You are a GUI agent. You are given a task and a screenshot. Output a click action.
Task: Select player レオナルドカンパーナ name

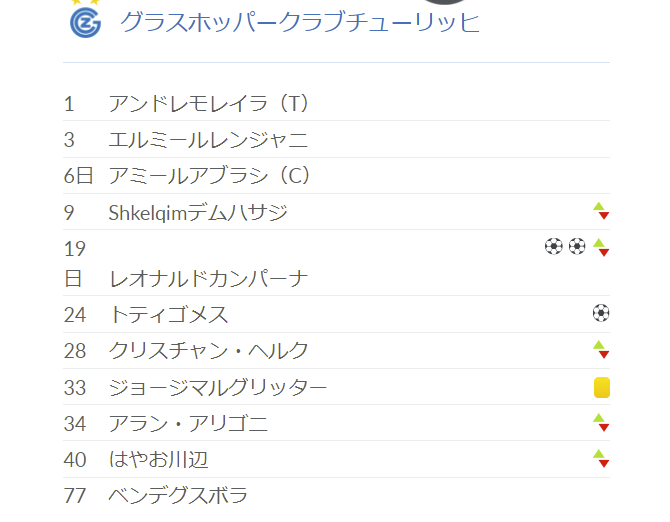[209, 279]
